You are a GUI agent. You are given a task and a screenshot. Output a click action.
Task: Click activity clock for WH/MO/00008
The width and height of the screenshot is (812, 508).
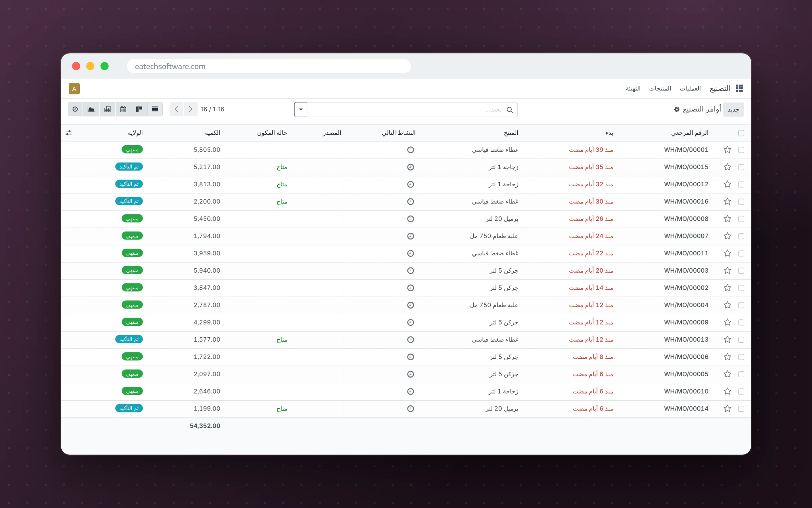tap(410, 219)
